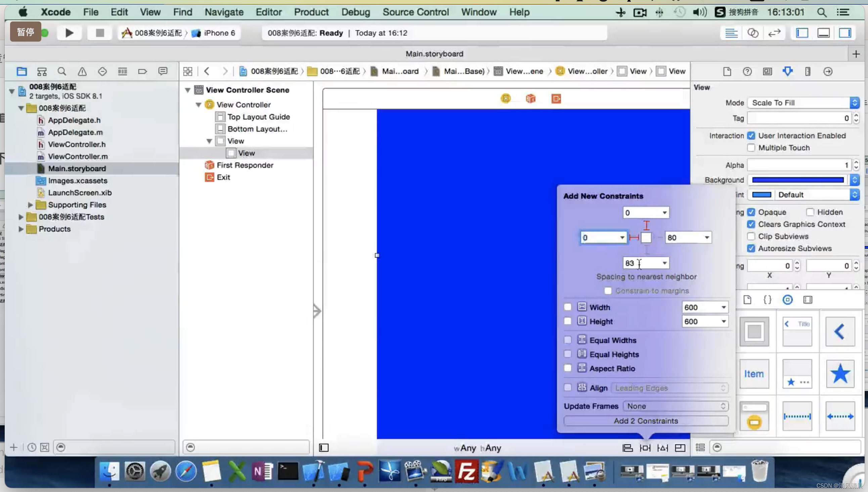
Task: Select the Debug menu from menu bar
Action: pos(356,12)
